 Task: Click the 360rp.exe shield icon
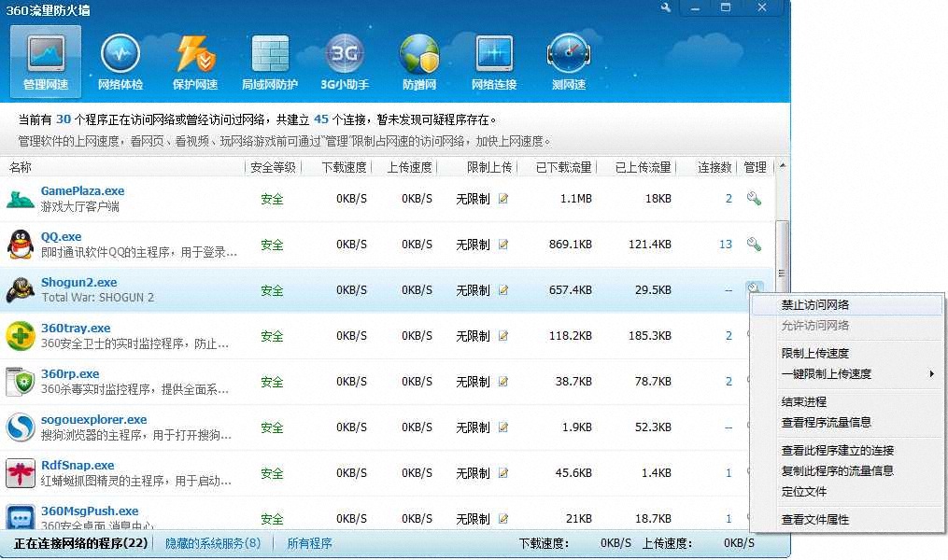coord(21,382)
